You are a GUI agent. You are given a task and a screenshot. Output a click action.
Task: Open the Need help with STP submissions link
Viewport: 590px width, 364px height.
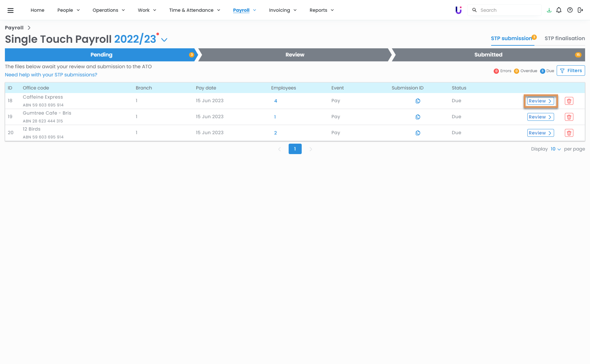51,75
